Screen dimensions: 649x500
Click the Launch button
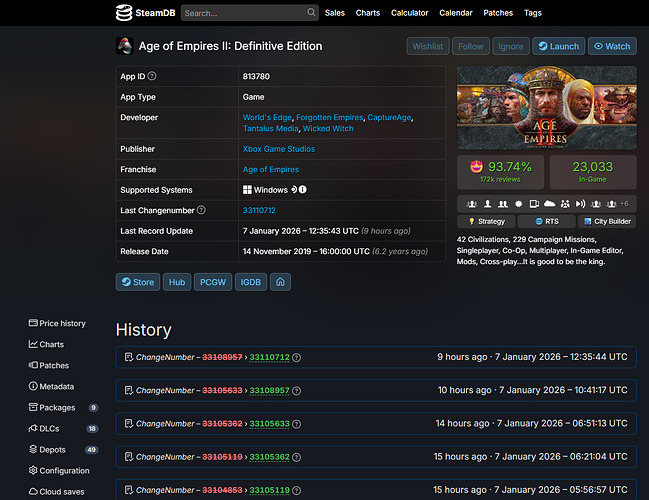558,46
